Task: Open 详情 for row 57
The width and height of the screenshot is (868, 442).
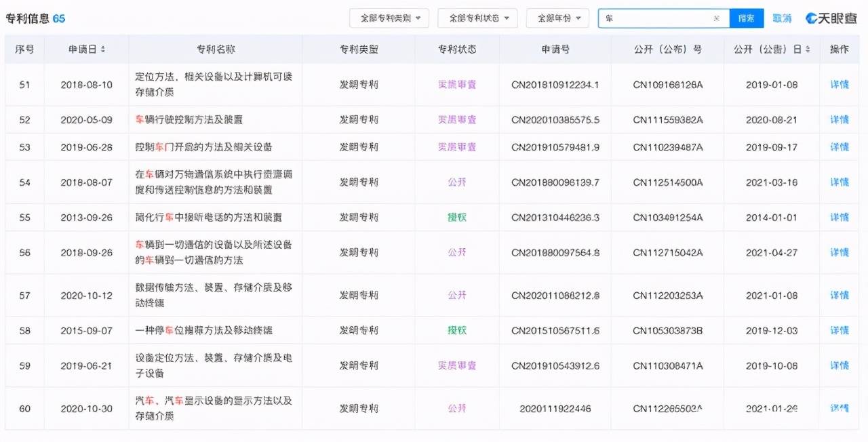Action: pyautogui.click(x=840, y=295)
